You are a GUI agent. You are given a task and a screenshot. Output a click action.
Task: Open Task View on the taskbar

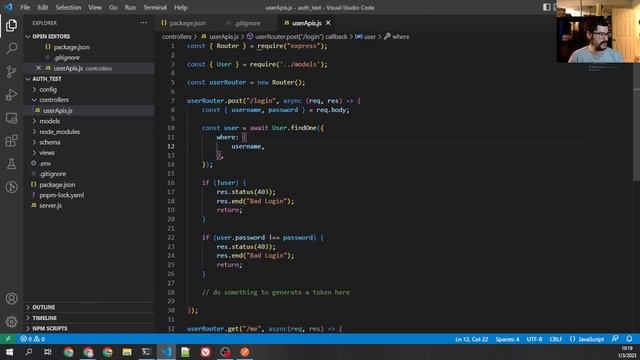[x=48, y=352]
